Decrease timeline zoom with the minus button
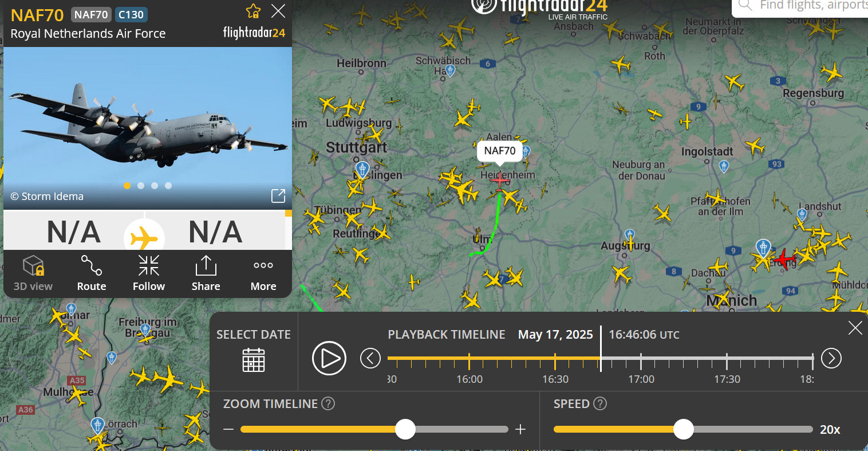 pyautogui.click(x=228, y=429)
